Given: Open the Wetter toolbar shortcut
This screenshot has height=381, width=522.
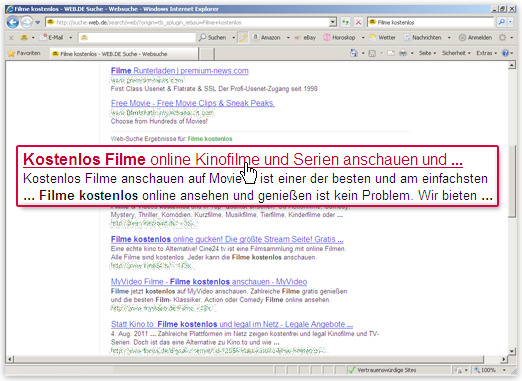Looking at the screenshot, I should [x=383, y=38].
